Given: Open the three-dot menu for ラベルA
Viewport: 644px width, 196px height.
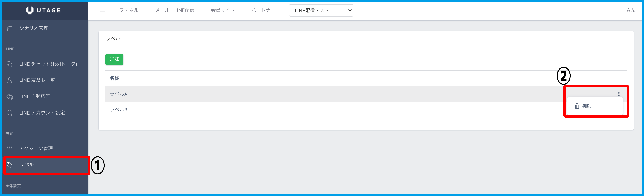Looking at the screenshot, I should pyautogui.click(x=619, y=94).
